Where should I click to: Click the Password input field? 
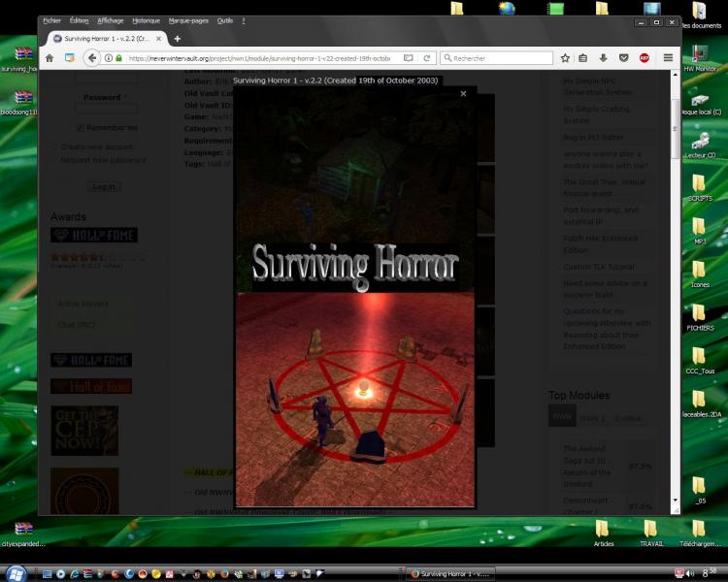pos(107,108)
